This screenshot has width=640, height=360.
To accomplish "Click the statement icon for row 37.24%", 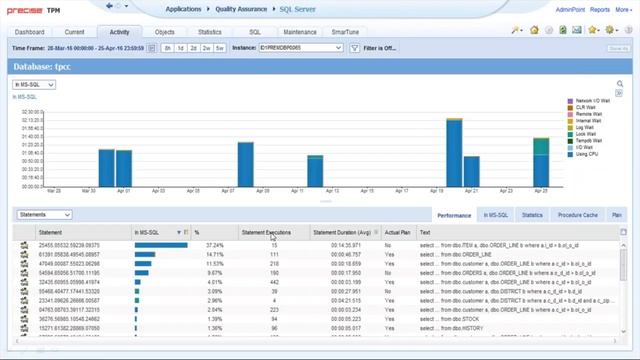I will [24, 245].
